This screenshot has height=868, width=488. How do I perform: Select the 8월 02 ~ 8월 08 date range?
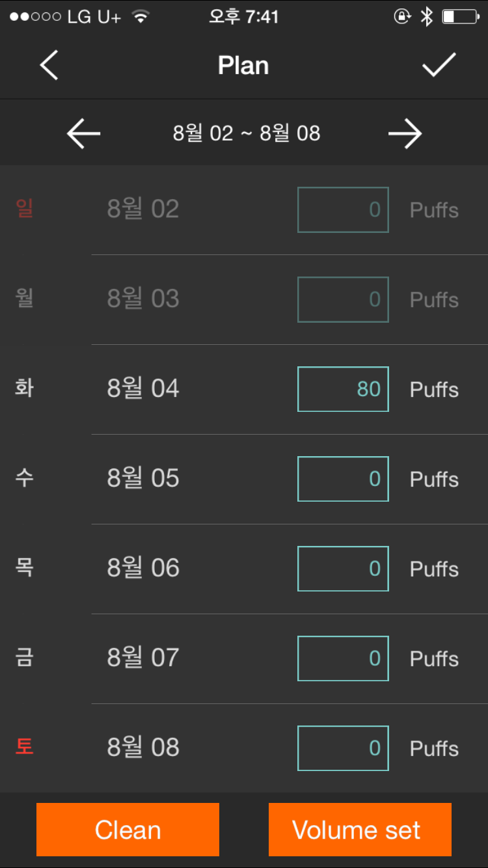(x=247, y=134)
